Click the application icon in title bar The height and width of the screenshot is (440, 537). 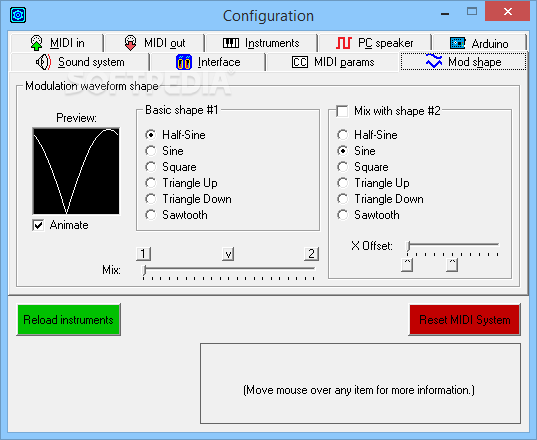18,15
